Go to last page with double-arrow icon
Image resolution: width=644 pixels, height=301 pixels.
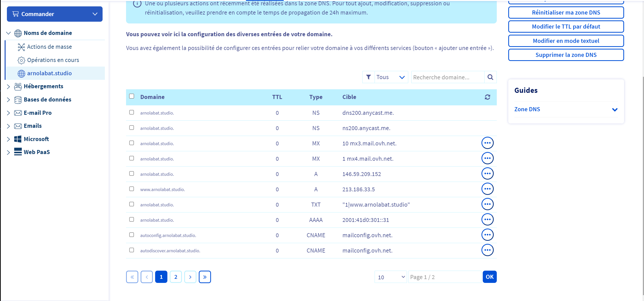[205, 277]
